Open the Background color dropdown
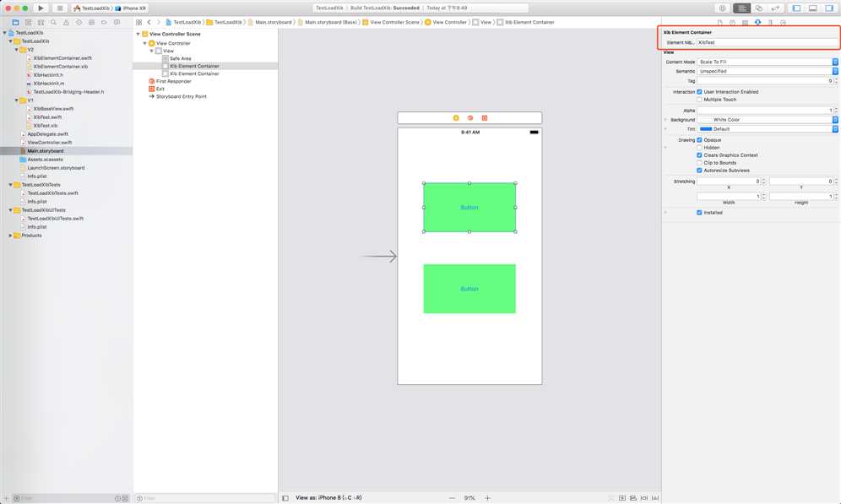Screen dimensions: 841x504 pos(835,120)
